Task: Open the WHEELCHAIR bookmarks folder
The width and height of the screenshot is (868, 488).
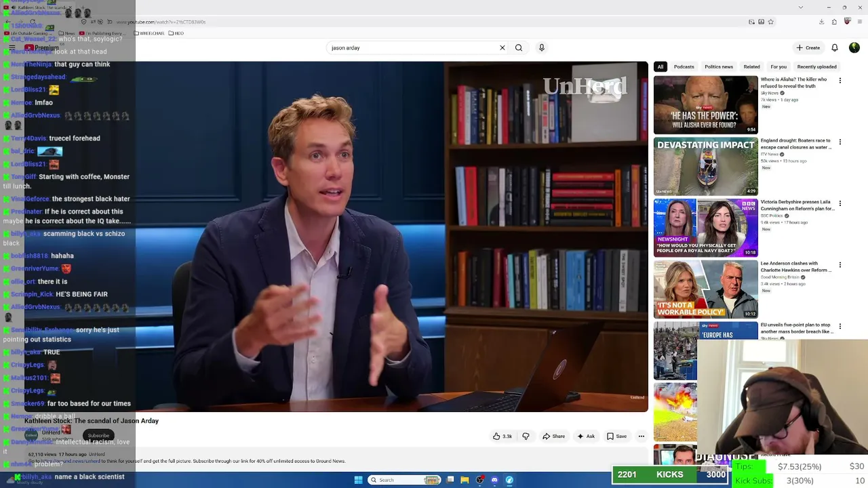Action: [149, 33]
